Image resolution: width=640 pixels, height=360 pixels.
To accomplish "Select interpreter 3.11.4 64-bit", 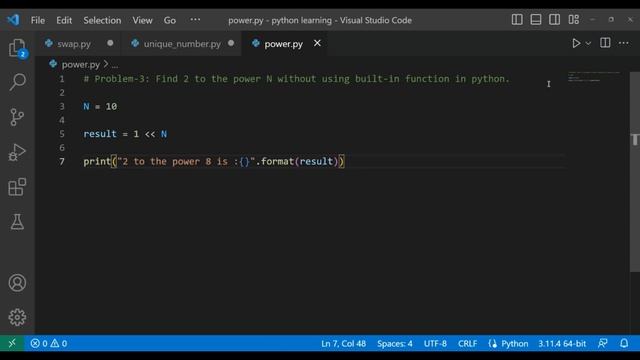I will click(x=562, y=344).
